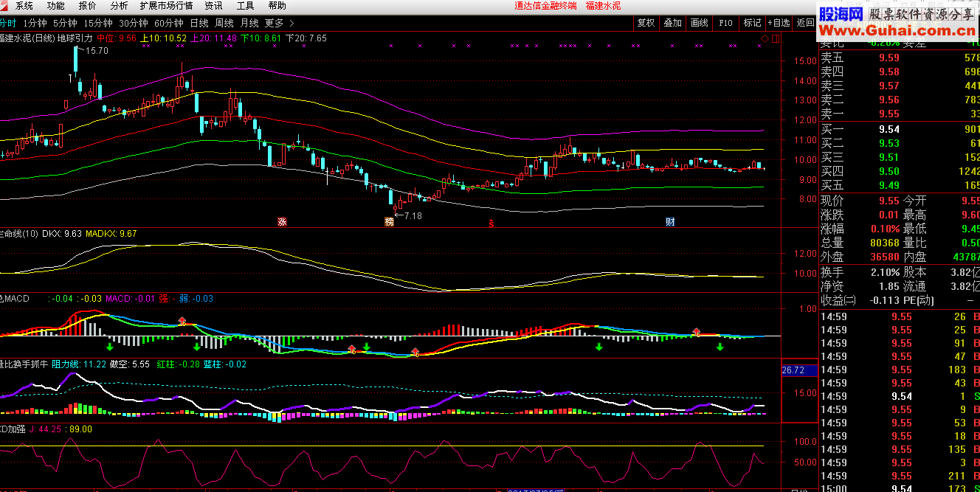
Task: Select the 30分钟 period
Action: point(134,23)
